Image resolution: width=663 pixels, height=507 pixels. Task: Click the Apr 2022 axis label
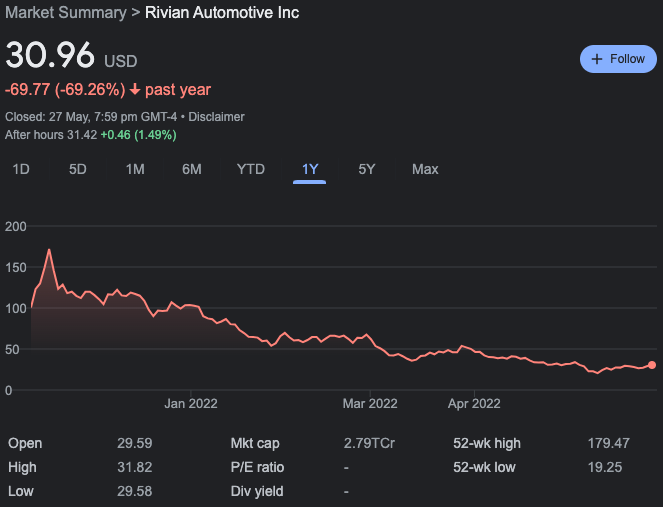coord(474,404)
